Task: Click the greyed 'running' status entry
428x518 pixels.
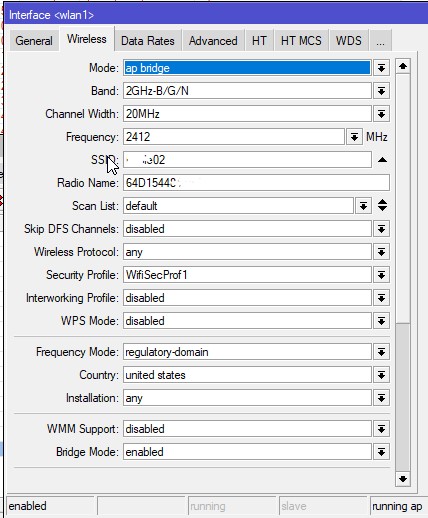Action: point(232,506)
